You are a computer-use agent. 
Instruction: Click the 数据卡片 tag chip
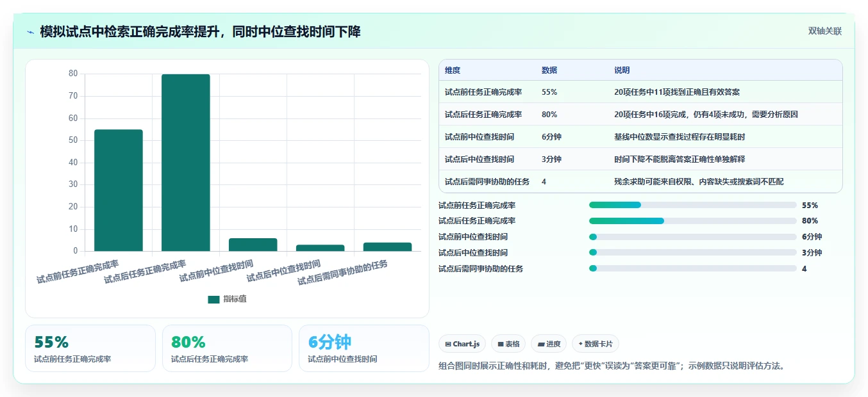click(596, 344)
